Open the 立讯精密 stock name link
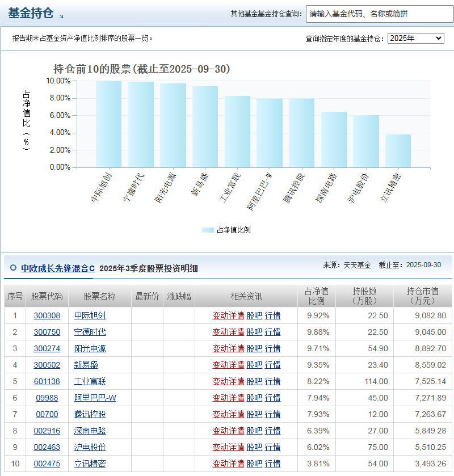The image size is (454, 476). tap(90, 464)
